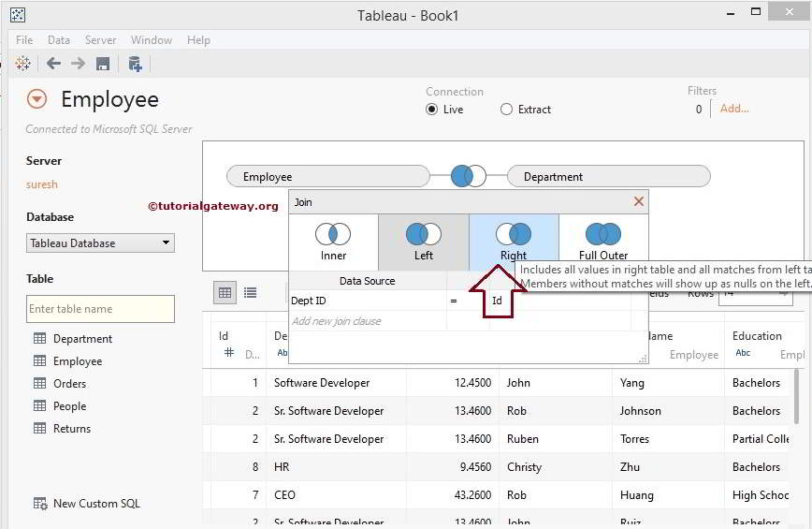Click the suresh server link

[42, 184]
